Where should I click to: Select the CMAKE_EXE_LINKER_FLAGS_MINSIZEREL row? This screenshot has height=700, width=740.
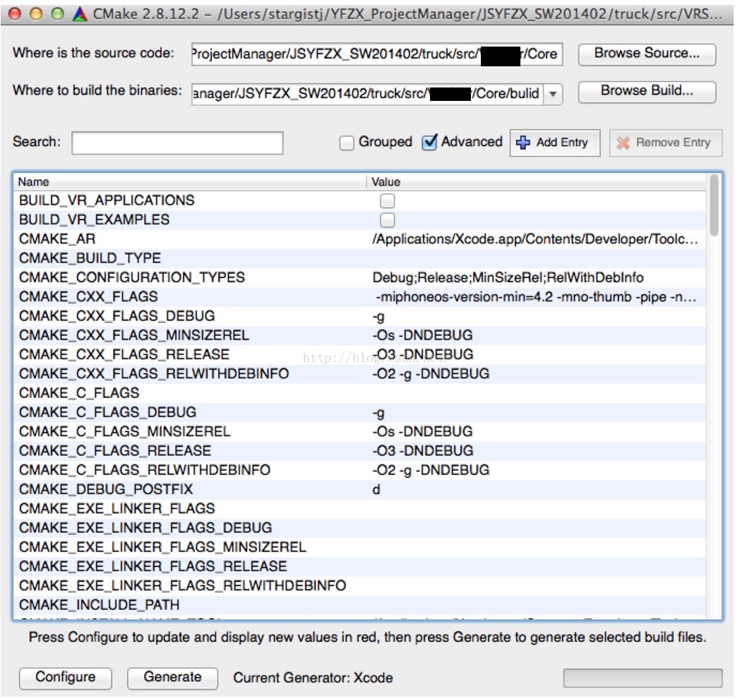(x=359, y=547)
